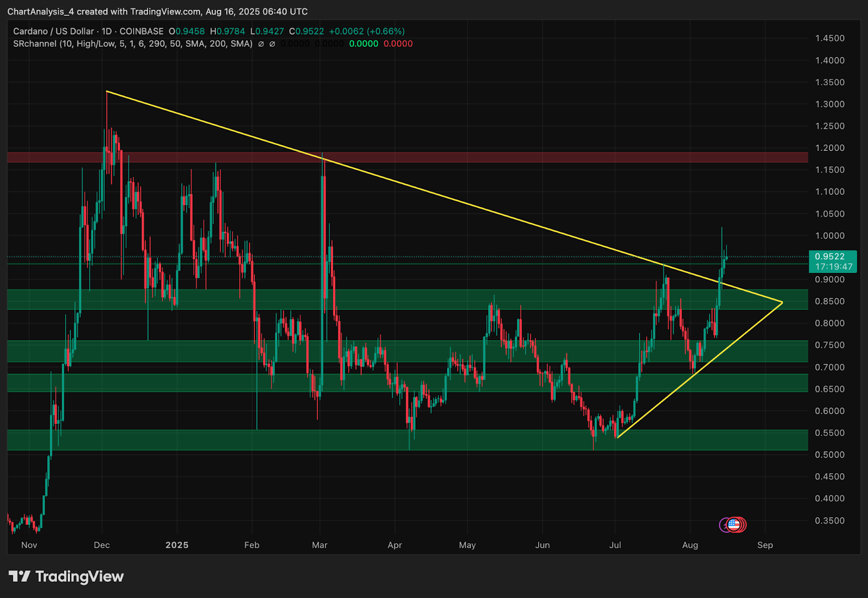The width and height of the screenshot is (868, 598).
Task: Click the TradingView logo at bottom left
Action: tap(66, 576)
